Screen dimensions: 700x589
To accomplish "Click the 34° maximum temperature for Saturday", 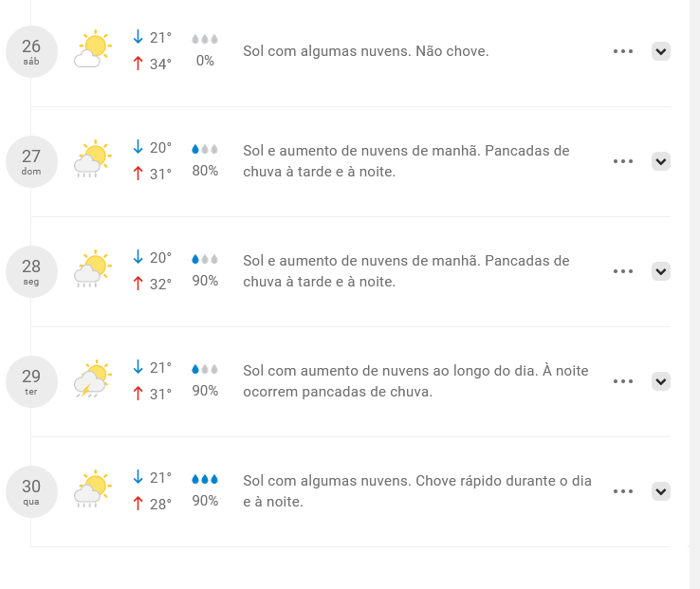I will point(153,64).
